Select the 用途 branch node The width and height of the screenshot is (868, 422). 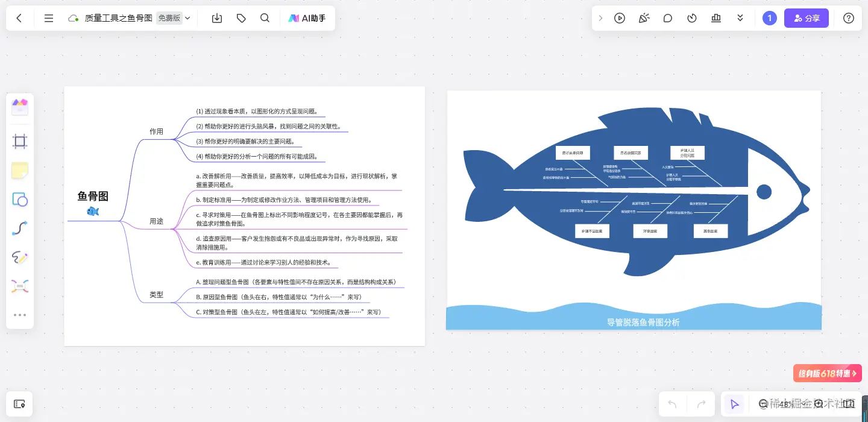point(156,221)
